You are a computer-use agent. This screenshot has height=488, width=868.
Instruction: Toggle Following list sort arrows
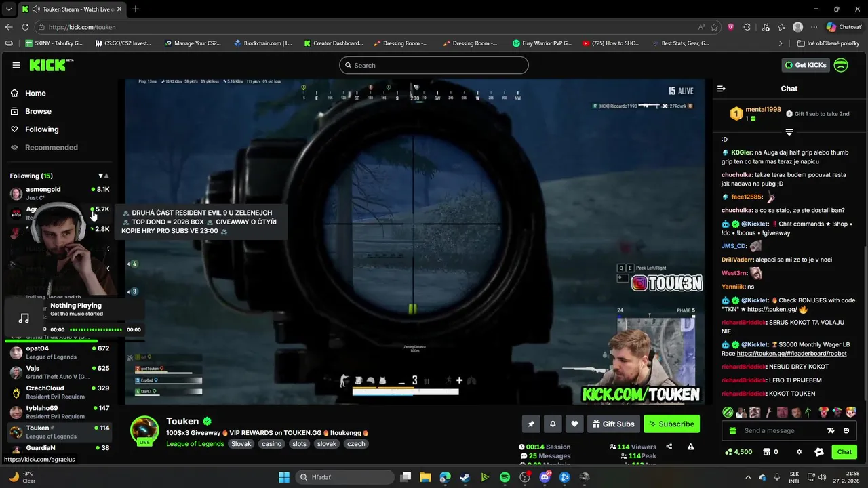click(103, 176)
